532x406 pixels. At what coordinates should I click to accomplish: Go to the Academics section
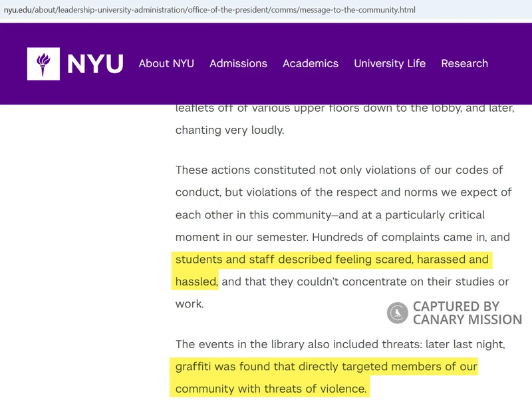click(311, 63)
